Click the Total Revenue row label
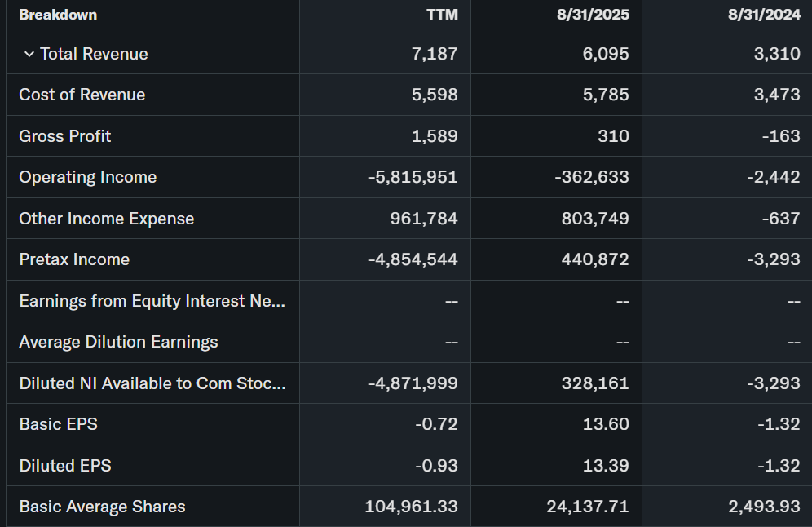Screen dimensions: 812x527 (94, 54)
